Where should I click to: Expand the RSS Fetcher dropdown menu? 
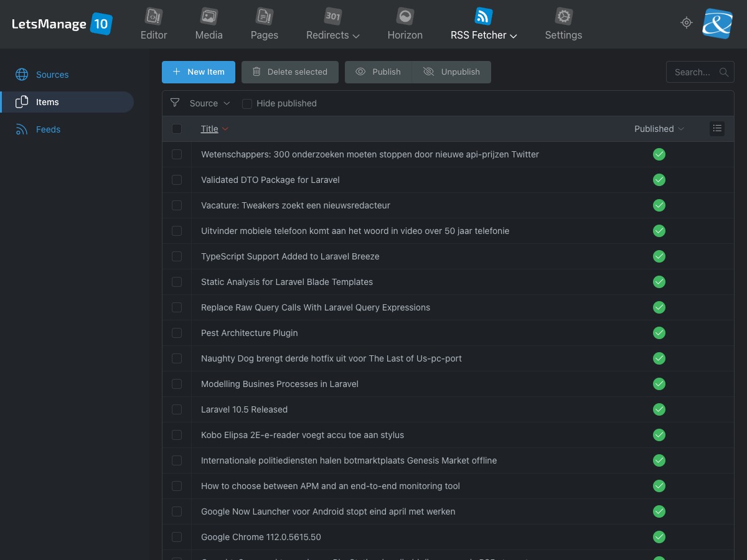[514, 36]
